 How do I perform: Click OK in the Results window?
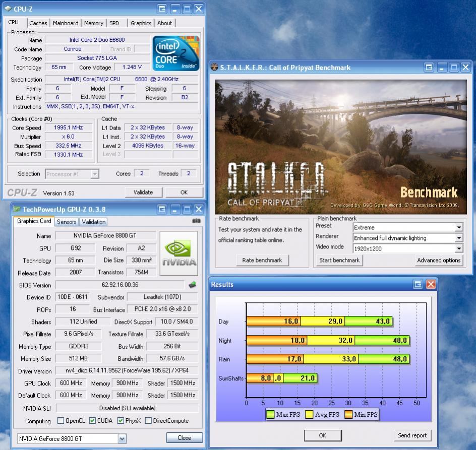coord(323,435)
